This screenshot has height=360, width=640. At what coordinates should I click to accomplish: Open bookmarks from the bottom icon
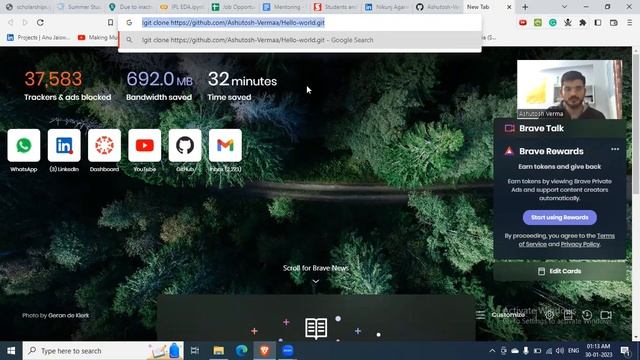coord(568,315)
